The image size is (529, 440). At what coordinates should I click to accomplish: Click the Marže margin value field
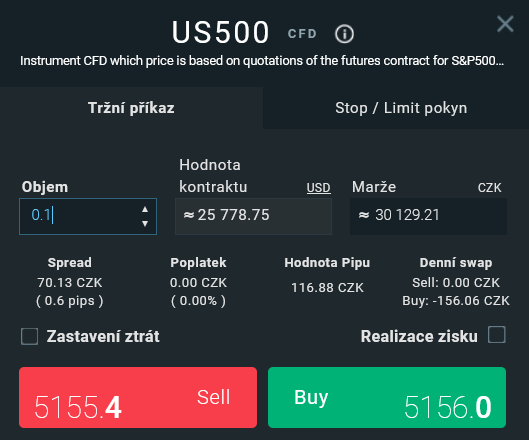pyautogui.click(x=428, y=216)
